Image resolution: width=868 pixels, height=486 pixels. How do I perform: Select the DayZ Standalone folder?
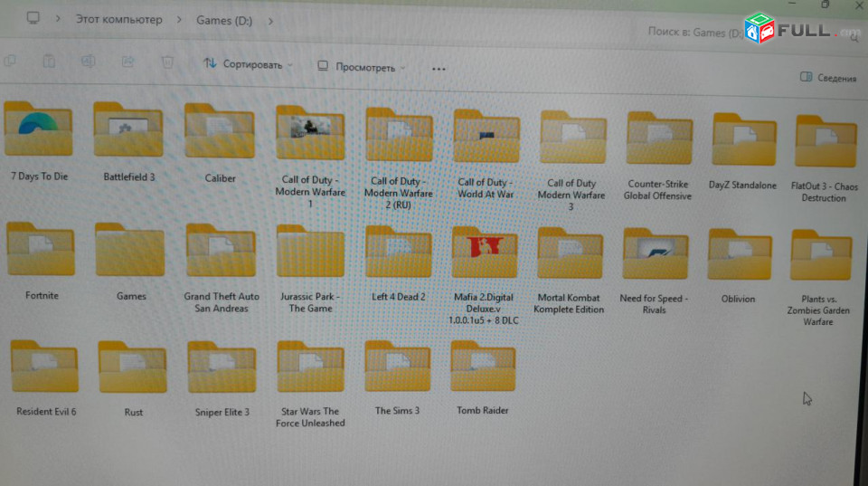(x=744, y=139)
